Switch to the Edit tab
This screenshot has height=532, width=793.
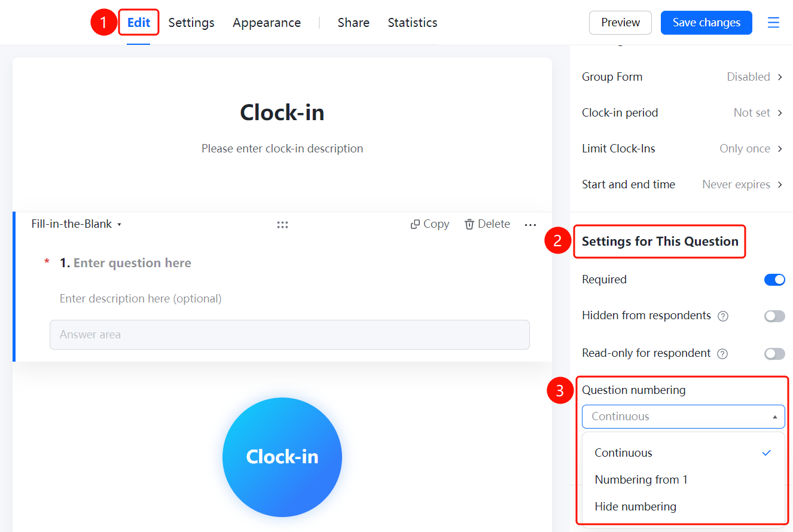[139, 23]
